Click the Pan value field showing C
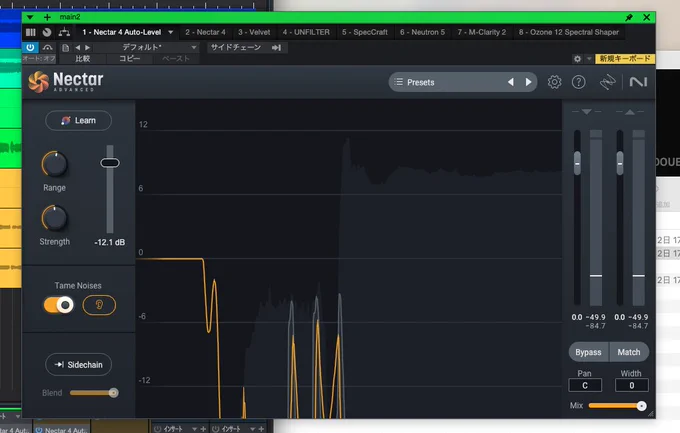Screen dimensions: 680x433 [x=585, y=385]
